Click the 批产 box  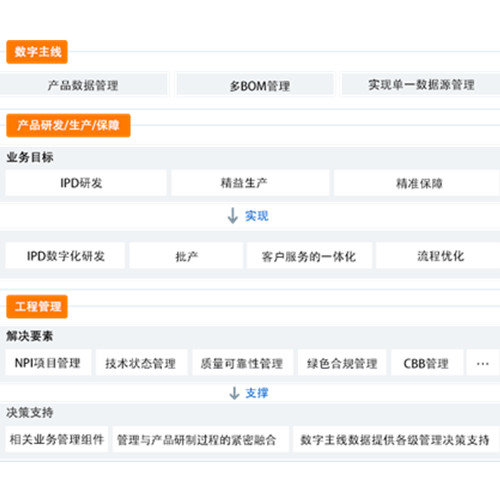[186, 256]
